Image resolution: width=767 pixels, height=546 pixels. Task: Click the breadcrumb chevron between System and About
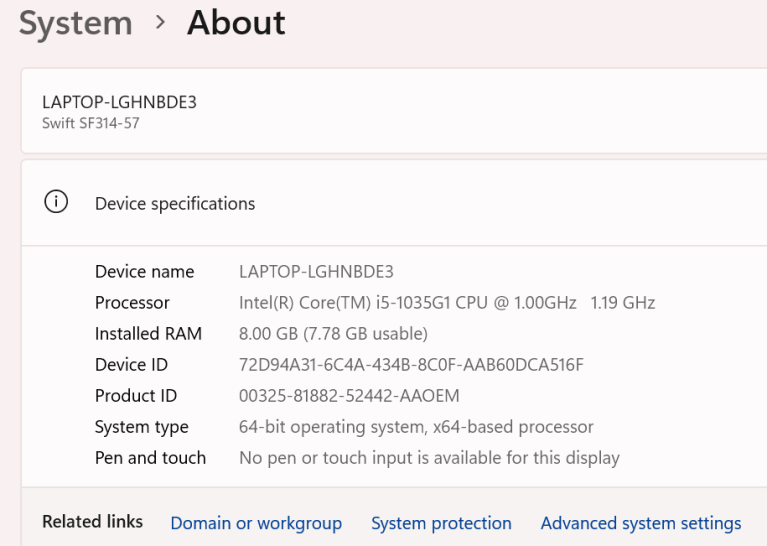(160, 22)
